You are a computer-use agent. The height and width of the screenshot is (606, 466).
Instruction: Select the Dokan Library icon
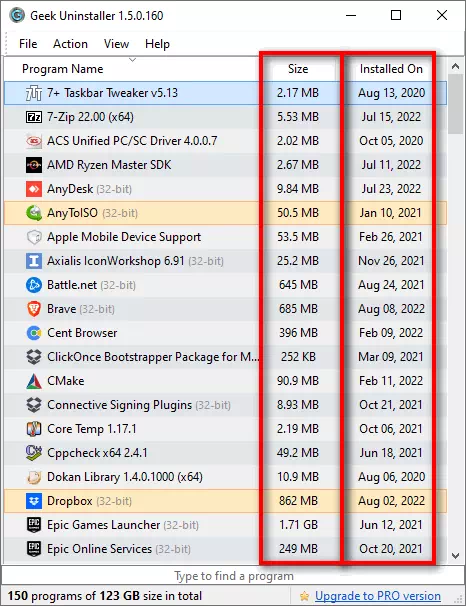click(x=34, y=477)
